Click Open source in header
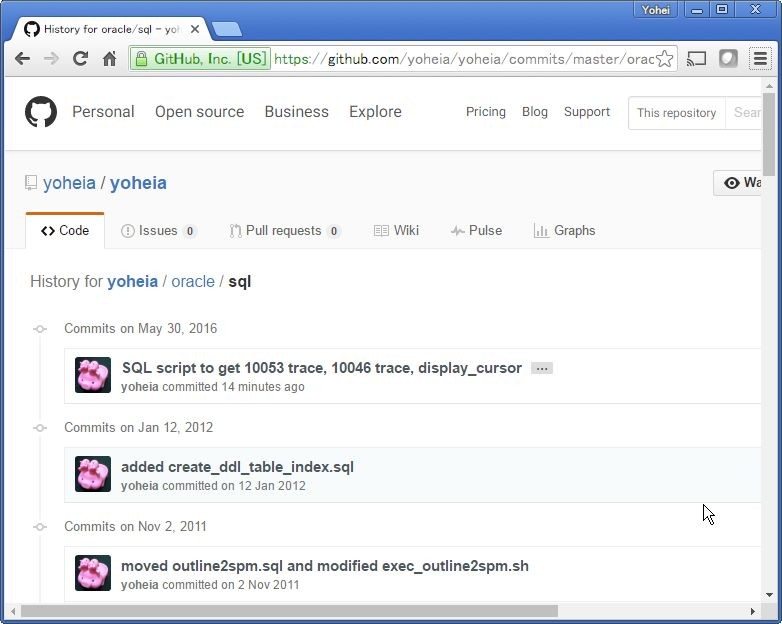 point(199,112)
